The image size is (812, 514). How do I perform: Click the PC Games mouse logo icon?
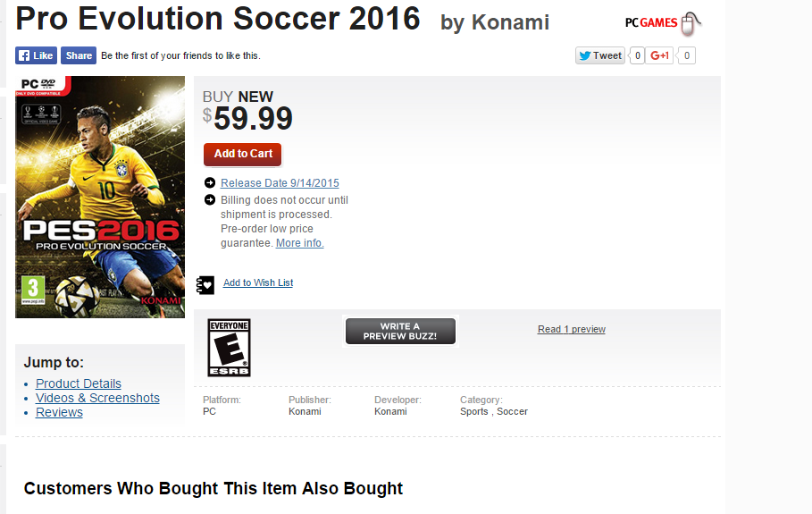click(x=691, y=23)
